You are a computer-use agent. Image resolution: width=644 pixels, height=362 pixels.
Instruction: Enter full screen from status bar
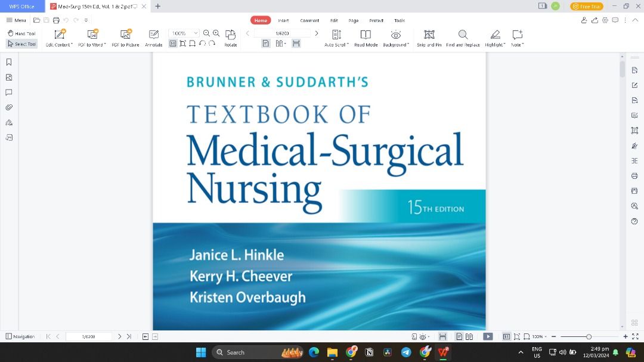(x=635, y=336)
